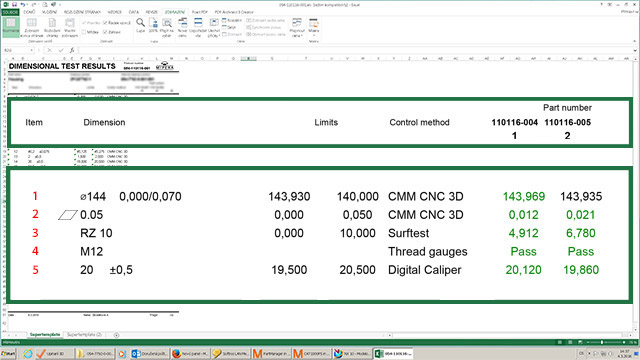Switch to Page Layout icon in status bar
Image resolution: width=640 pixels, height=360 pixels.
coord(570,342)
